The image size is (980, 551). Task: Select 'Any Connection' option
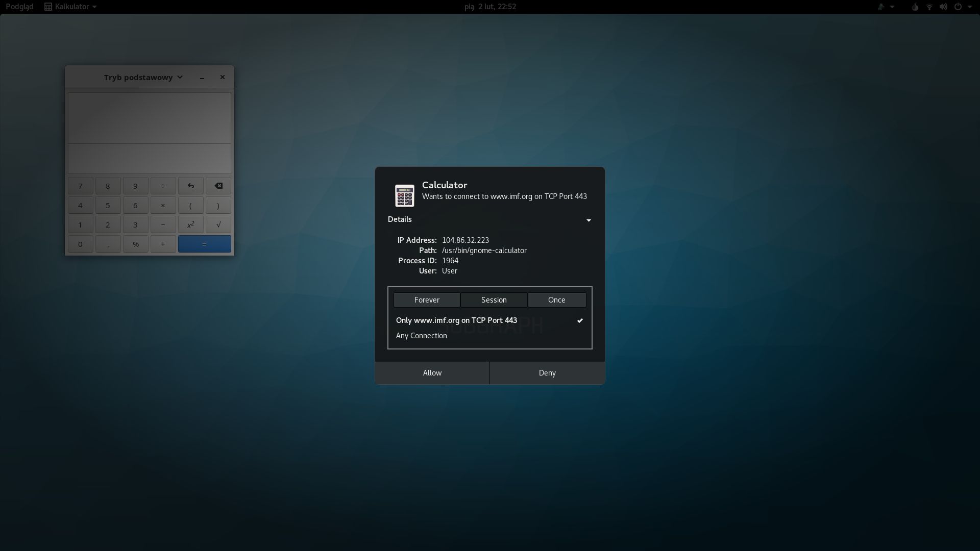(422, 335)
